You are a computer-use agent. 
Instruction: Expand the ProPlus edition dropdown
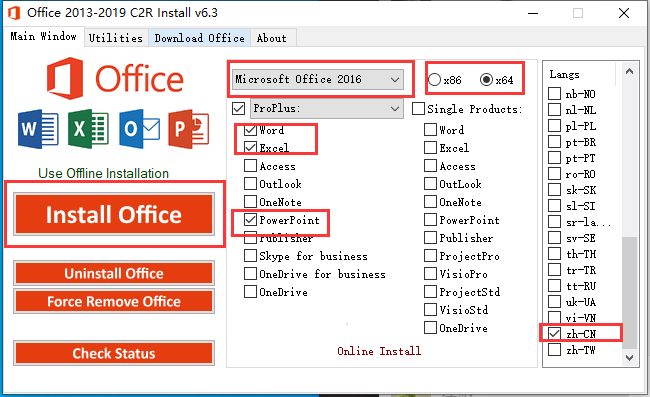(x=327, y=109)
